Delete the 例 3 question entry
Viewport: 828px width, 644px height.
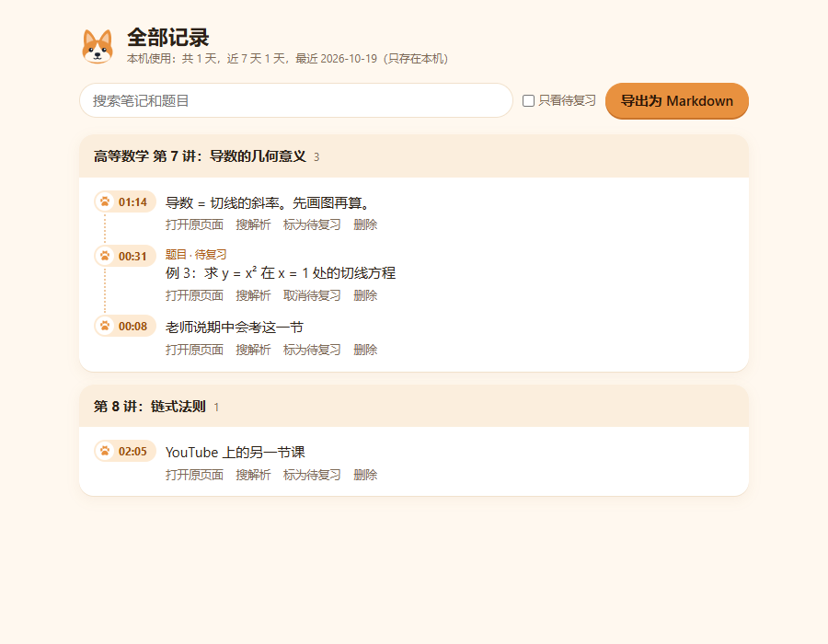(x=365, y=295)
